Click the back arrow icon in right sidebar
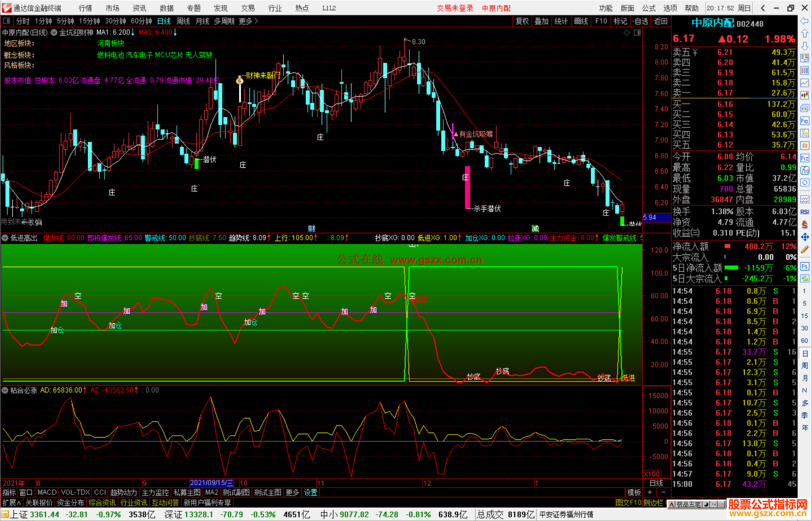Screen dimensions: 812x521 tap(804, 21)
